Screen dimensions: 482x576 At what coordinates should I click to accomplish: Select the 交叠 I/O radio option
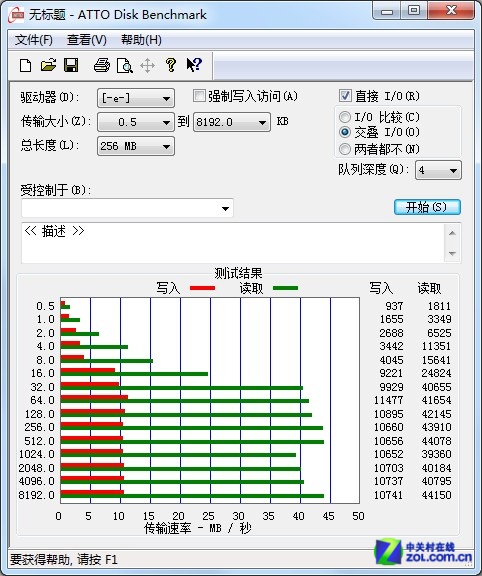(345, 132)
